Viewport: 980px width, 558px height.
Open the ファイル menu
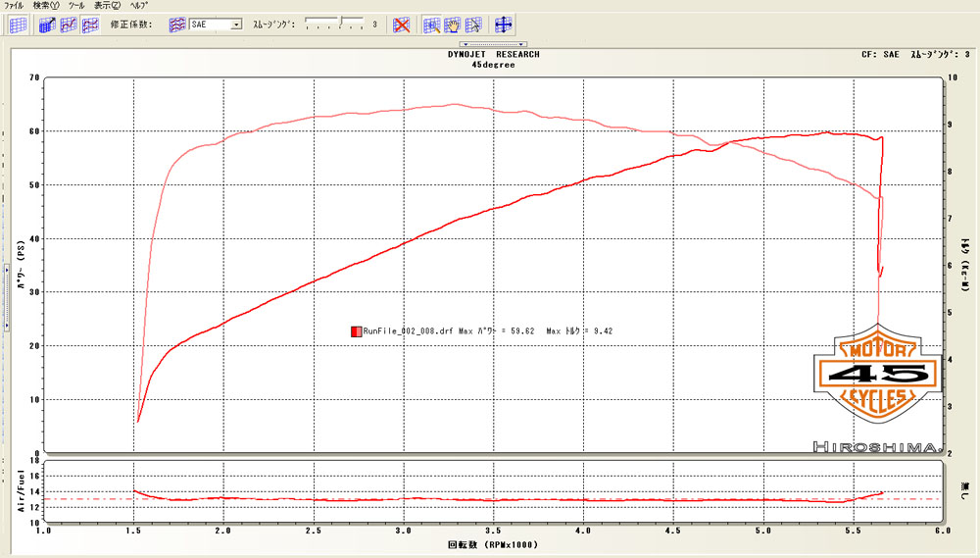coord(15,6)
